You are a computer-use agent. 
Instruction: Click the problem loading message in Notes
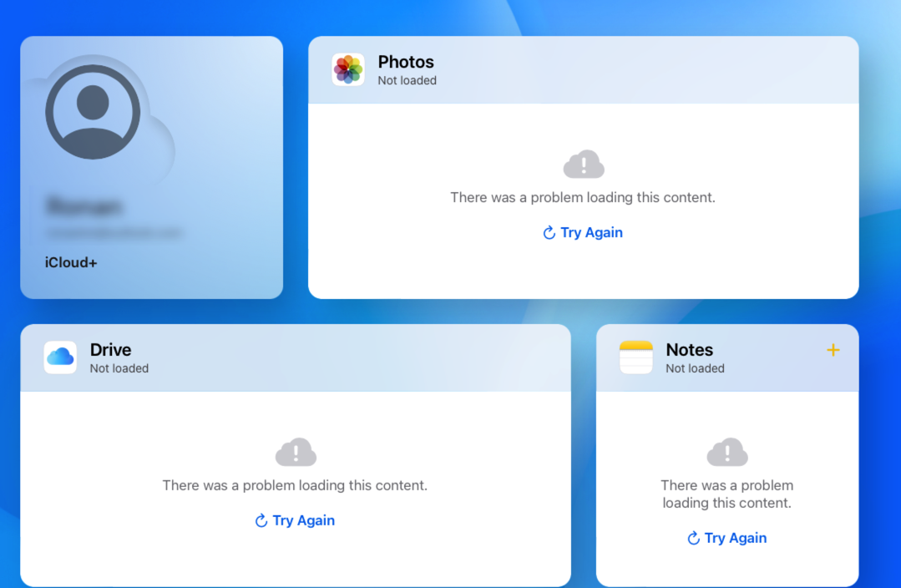726,494
